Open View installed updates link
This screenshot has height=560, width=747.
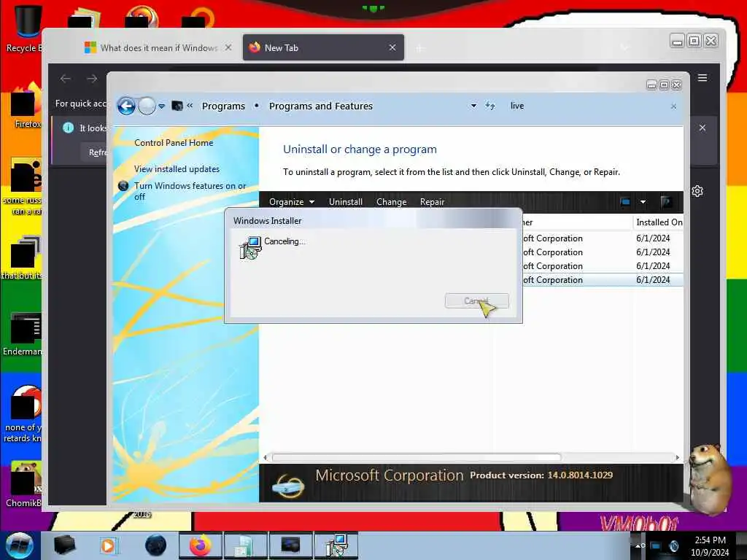177,169
